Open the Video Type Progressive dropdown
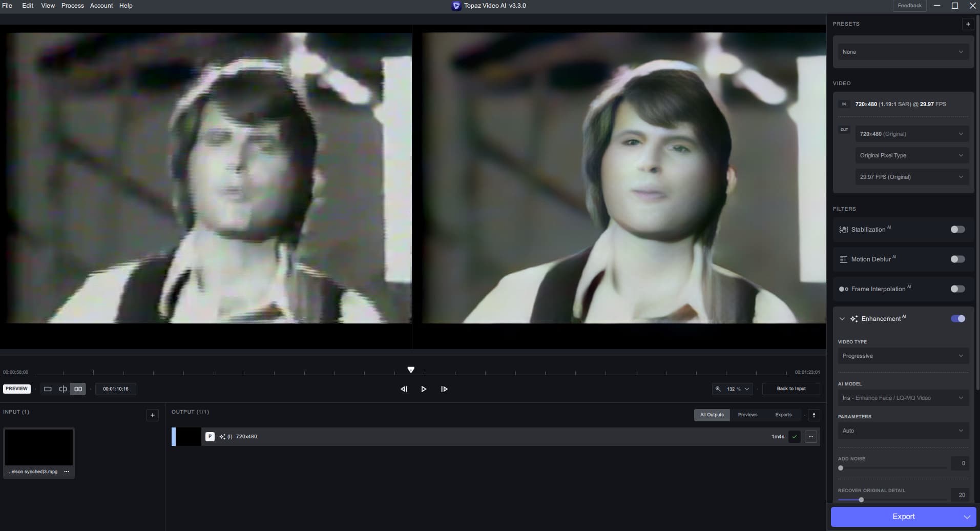 pyautogui.click(x=903, y=356)
